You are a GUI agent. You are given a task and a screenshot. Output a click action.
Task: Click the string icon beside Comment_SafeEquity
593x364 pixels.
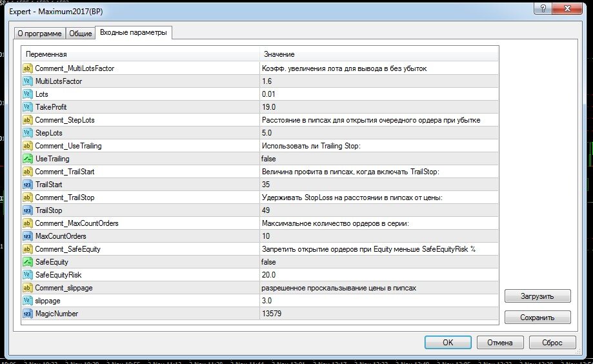click(x=28, y=249)
